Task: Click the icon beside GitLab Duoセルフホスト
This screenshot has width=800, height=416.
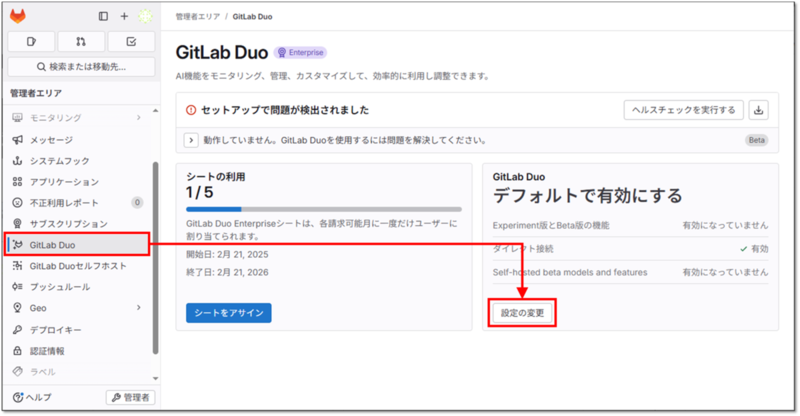Action: tap(17, 265)
